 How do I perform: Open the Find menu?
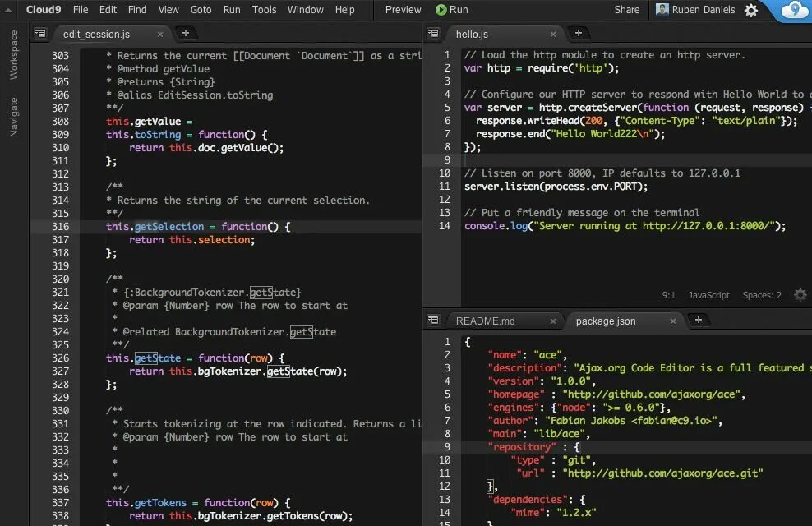coord(137,9)
